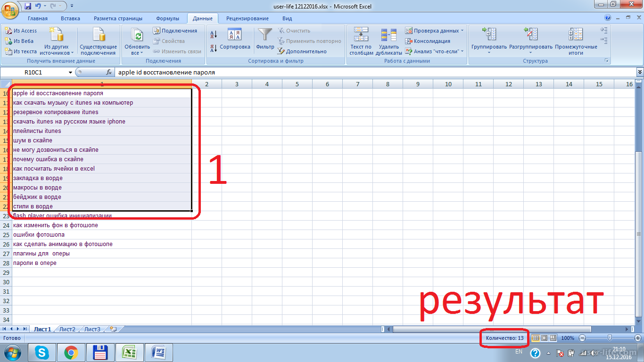Image resolution: width=644 pixels, height=362 pixels.
Task: Save workbook via Quick Access floppy icon
Action: 28,6
